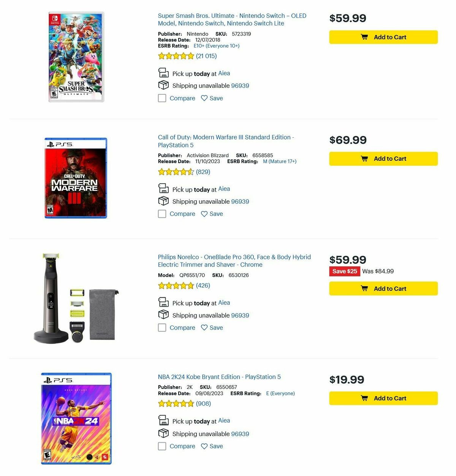Click shipping box icon on Philips Norelco listing
Image resolution: width=456 pixels, height=476 pixels.
click(163, 314)
